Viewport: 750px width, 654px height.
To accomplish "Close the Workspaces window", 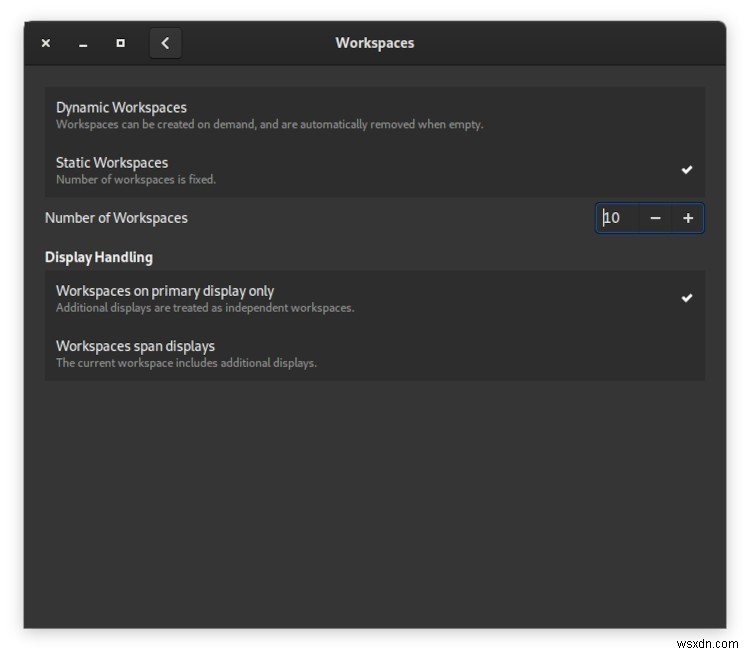I will pos(46,43).
